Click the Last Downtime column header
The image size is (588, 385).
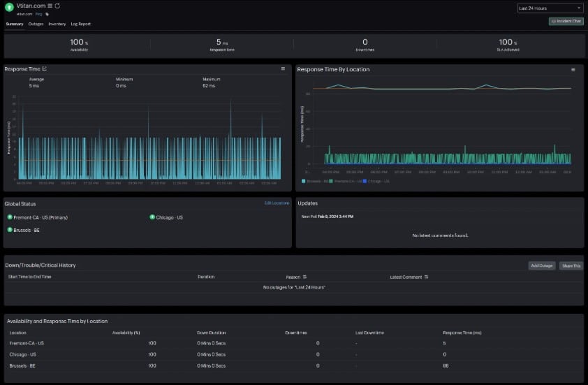pos(369,333)
